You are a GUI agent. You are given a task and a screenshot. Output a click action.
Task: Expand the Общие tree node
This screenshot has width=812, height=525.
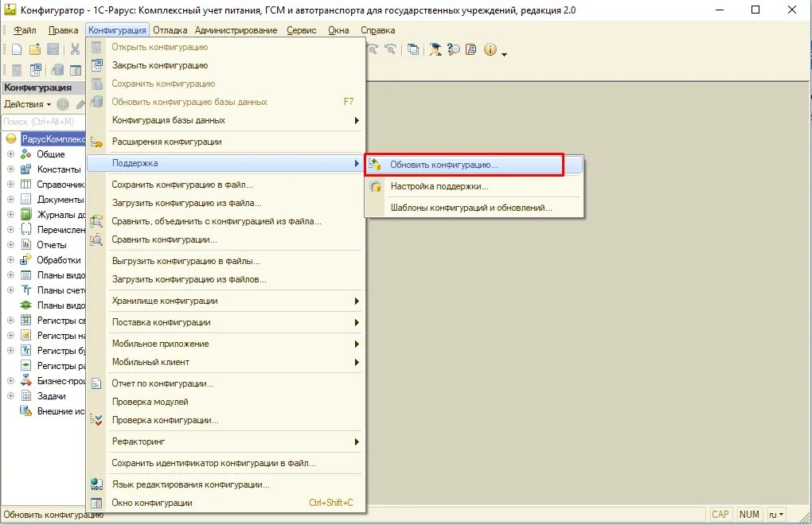click(x=10, y=154)
